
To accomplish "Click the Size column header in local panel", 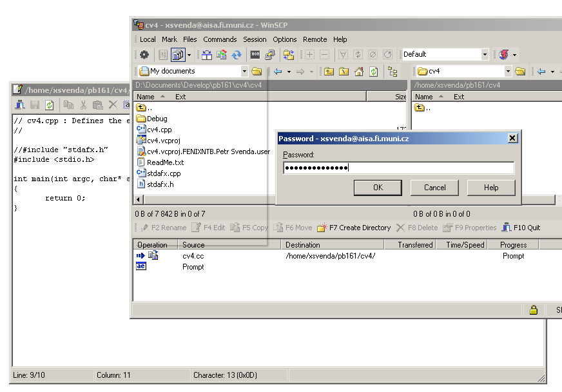I will click(x=387, y=97).
